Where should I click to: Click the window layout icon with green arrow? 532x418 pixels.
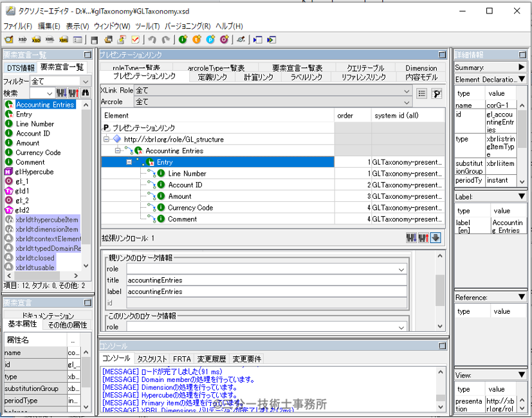pyautogui.click(x=271, y=40)
